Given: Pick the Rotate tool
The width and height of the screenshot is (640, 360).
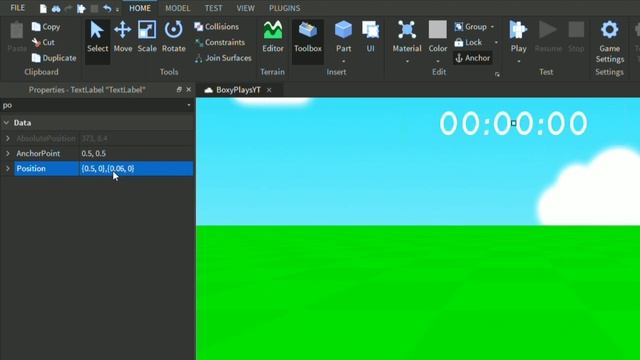Looking at the screenshot, I should pyautogui.click(x=173, y=38).
